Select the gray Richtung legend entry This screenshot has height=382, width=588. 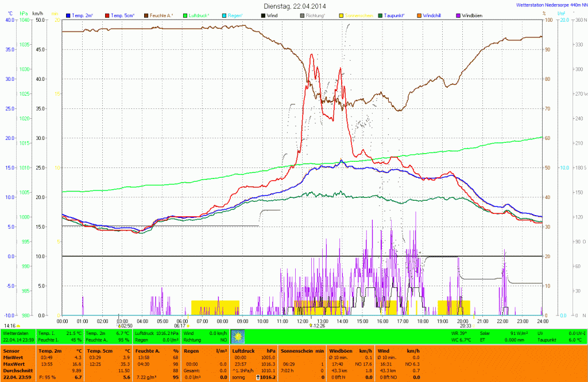[315, 15]
